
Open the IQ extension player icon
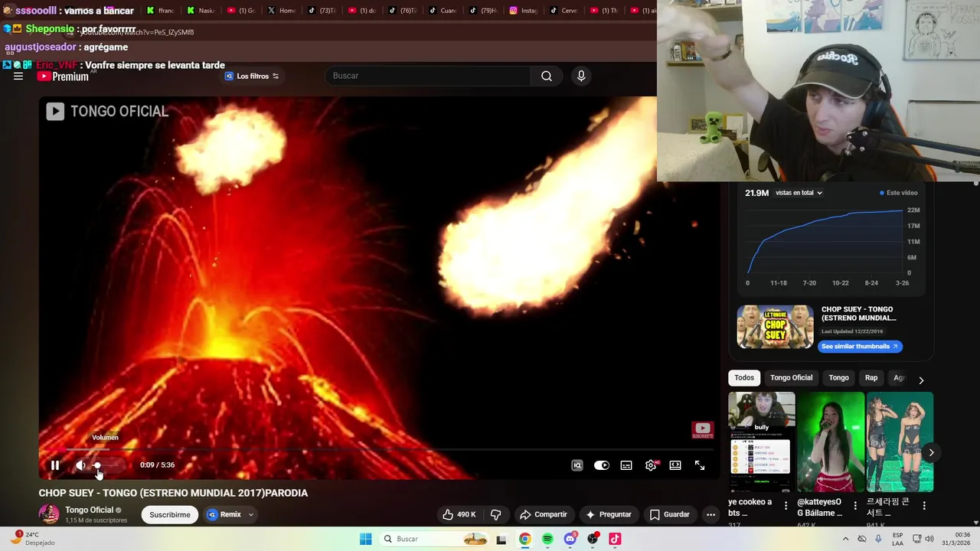click(577, 465)
